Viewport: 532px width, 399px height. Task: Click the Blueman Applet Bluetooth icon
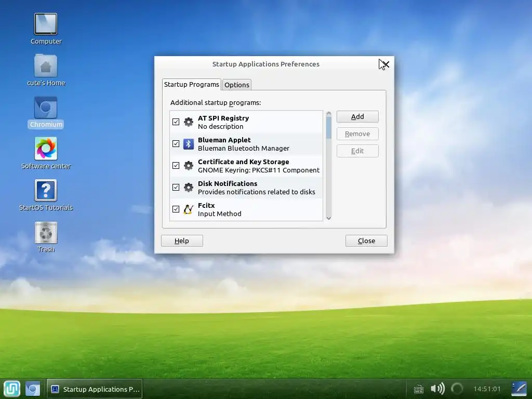(x=188, y=144)
